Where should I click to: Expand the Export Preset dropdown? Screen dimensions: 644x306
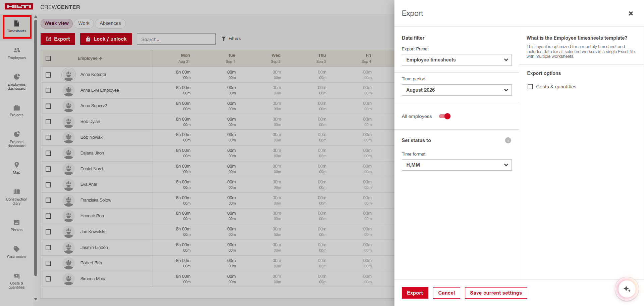(x=457, y=60)
